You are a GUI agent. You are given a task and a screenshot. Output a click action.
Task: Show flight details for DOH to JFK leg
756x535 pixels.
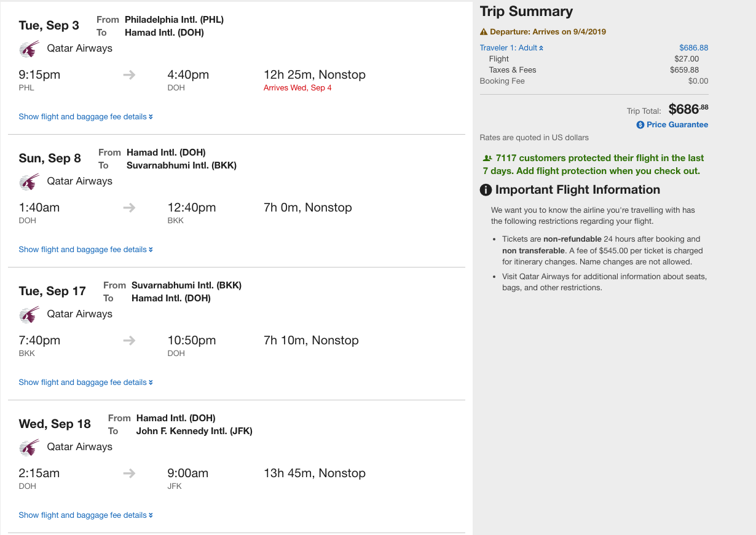[x=85, y=515]
